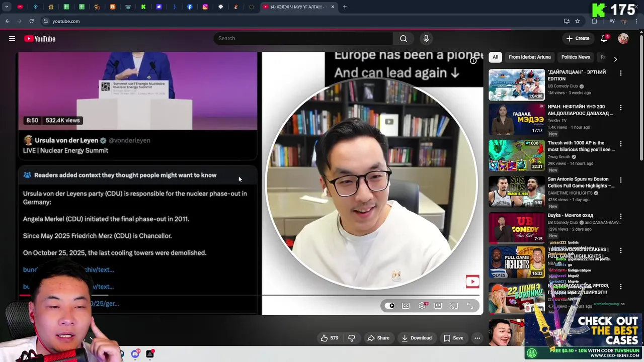Start voice search with microphone icon
The width and height of the screenshot is (644, 362).
(426, 38)
